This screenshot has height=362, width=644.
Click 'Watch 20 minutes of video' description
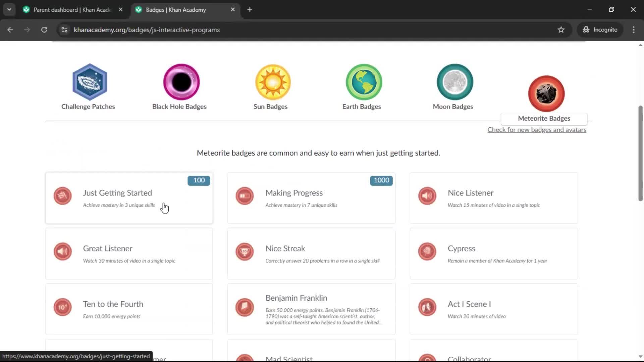pos(477,316)
